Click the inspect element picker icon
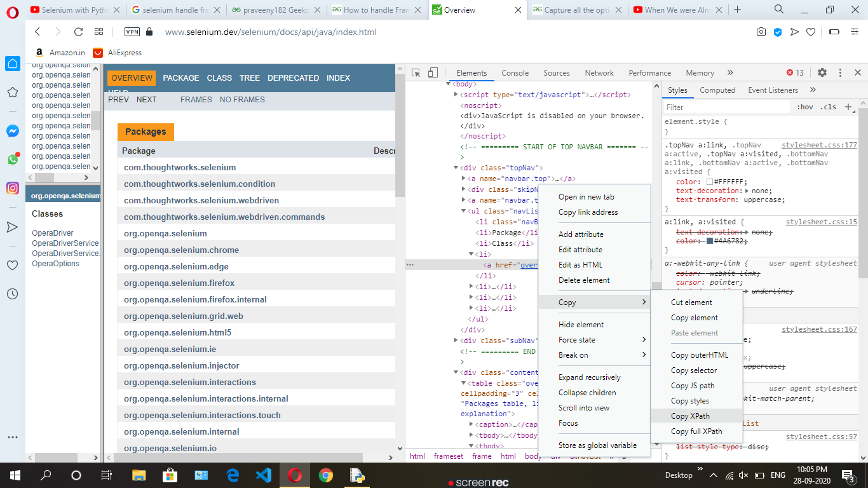The height and width of the screenshot is (488, 868). [x=416, y=73]
